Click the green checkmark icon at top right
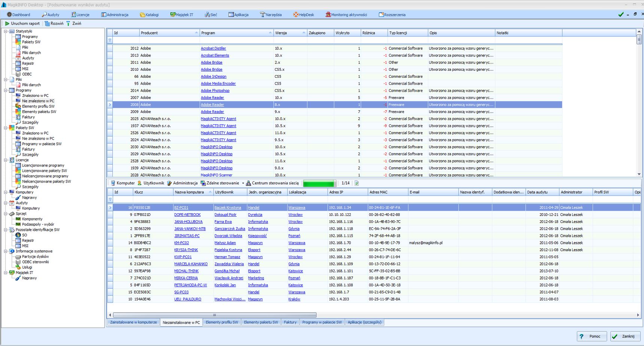 pyautogui.click(x=621, y=14)
